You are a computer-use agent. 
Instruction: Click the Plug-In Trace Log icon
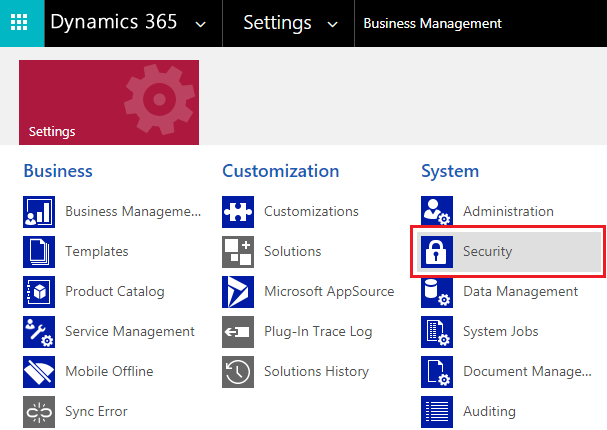point(238,332)
